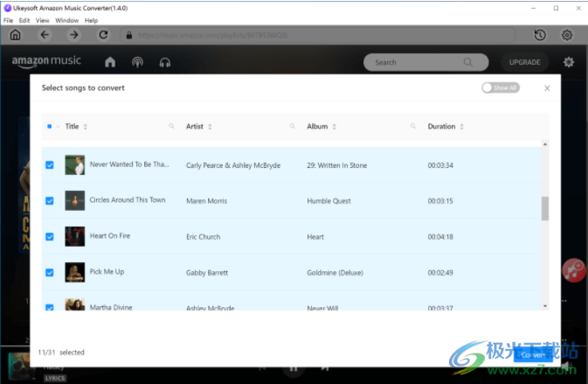Uncheck Martha Divine song
Screen dimensions: 588x384
tap(50, 307)
